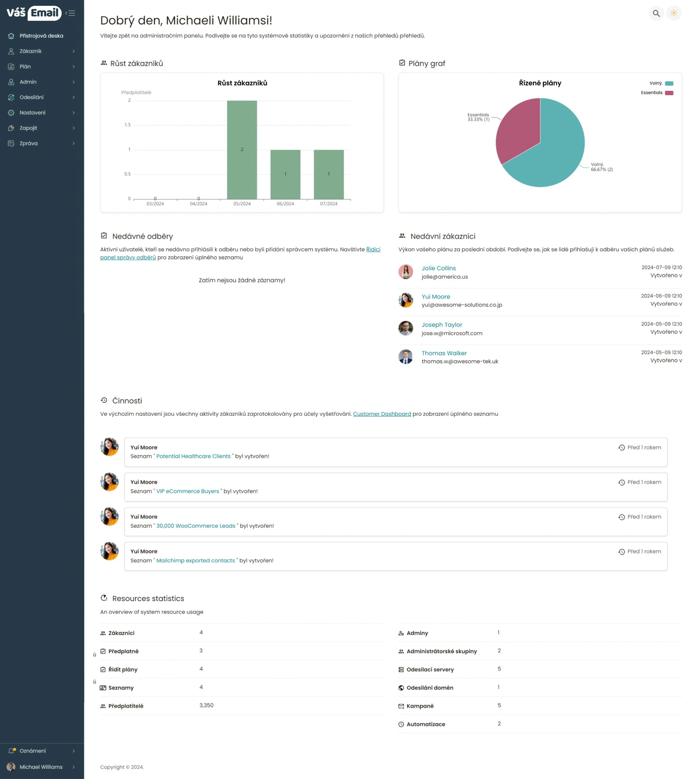The height and width of the screenshot is (779, 700).
Task: Open the Odesílání menu item
Action: [31, 98]
